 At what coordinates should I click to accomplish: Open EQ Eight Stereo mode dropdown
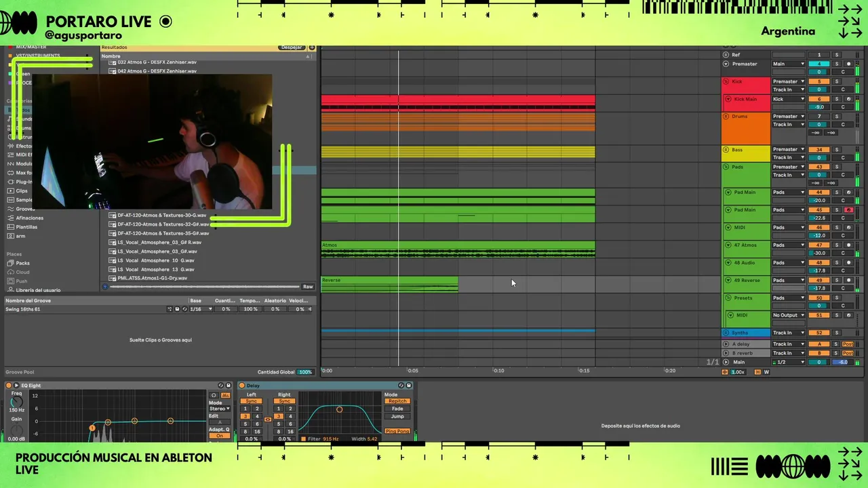(219, 409)
